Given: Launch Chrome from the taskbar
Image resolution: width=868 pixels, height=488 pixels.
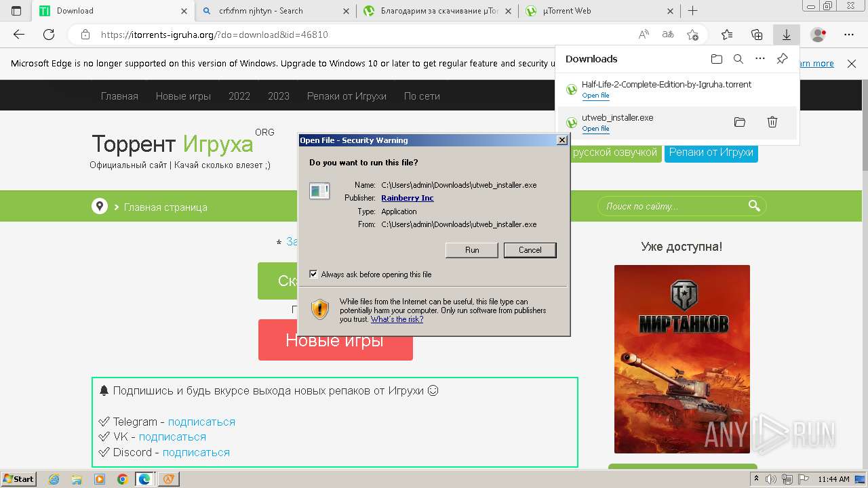Looking at the screenshot, I should 122,479.
